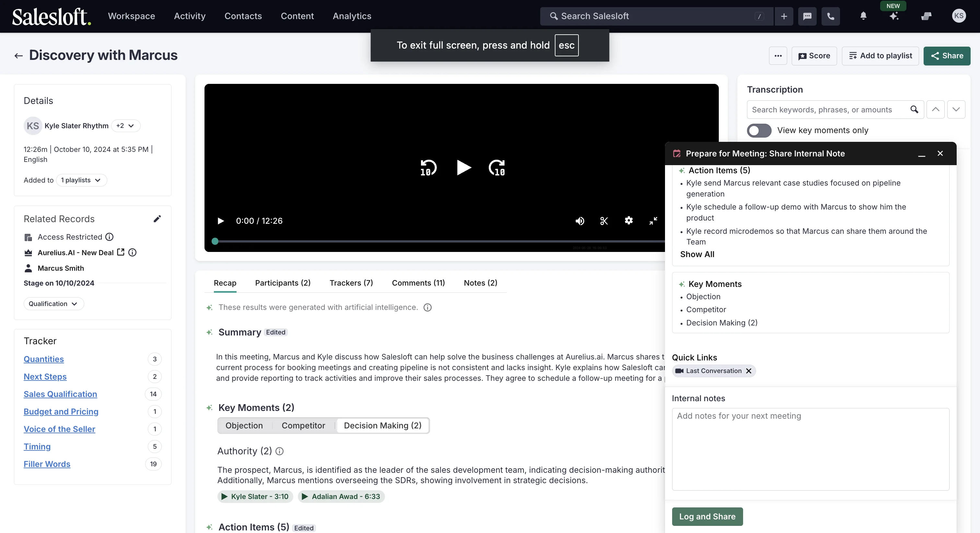
Task: Expand the 1 playlists dropdown
Action: (81, 180)
